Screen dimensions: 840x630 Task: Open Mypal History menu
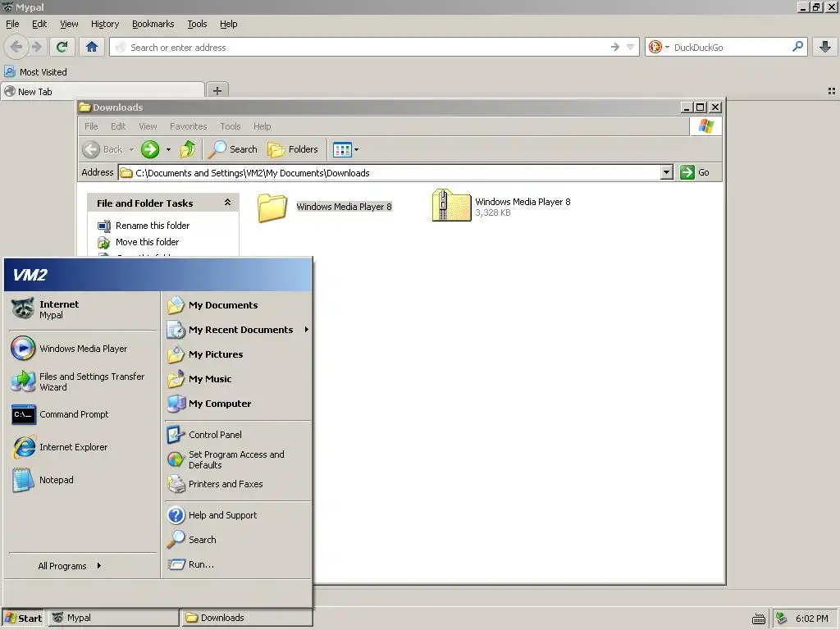coord(105,24)
